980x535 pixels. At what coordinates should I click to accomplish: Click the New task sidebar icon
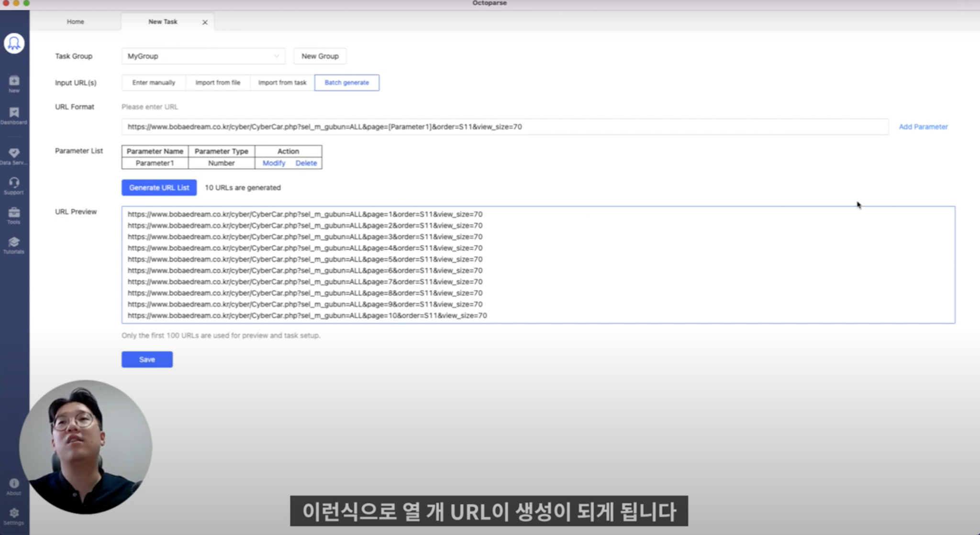pos(14,84)
